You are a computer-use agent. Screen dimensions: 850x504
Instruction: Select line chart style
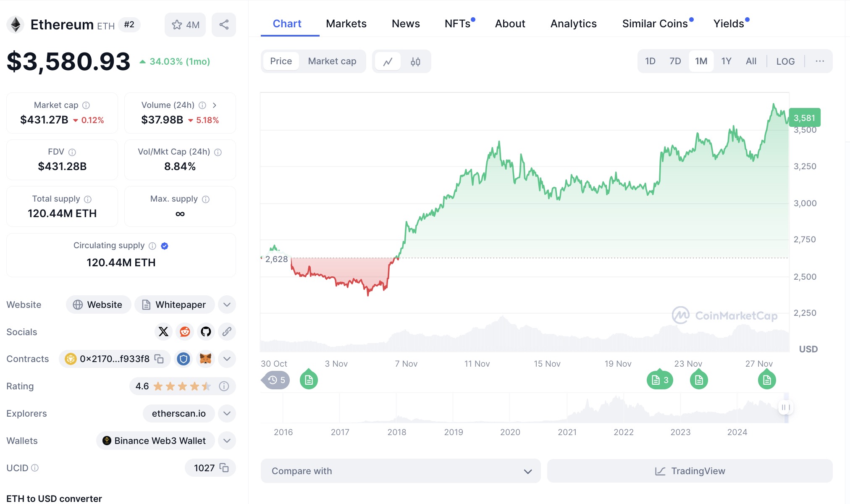pyautogui.click(x=388, y=62)
